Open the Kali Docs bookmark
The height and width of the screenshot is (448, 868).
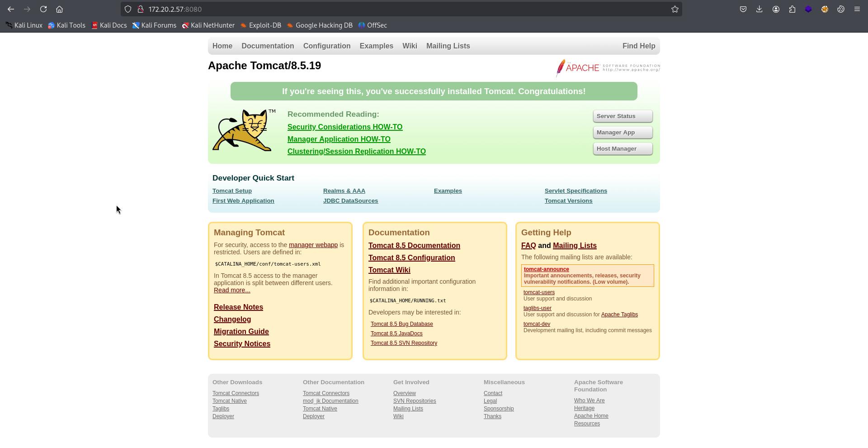pos(109,25)
